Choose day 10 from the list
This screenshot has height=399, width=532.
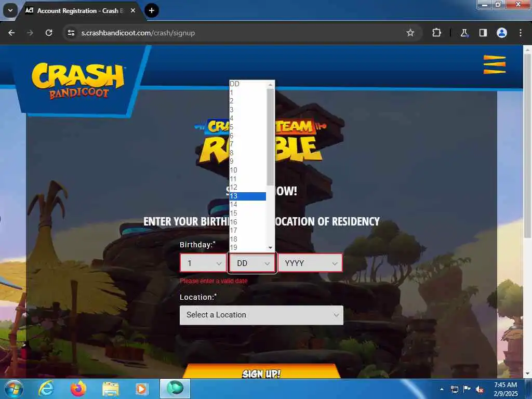[248, 170]
